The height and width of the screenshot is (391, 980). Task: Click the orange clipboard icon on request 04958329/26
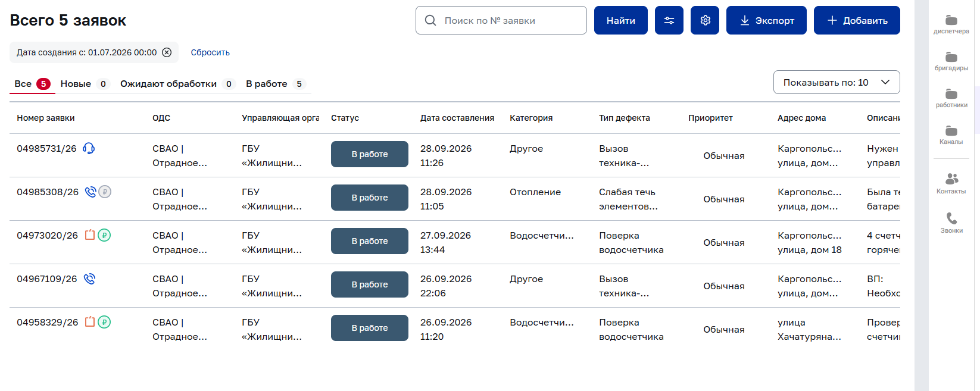90,322
